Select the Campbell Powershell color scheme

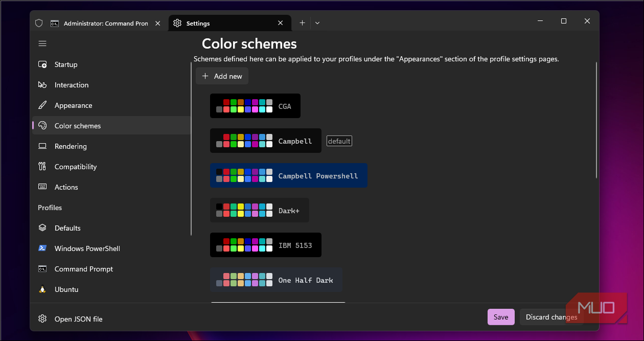coord(288,175)
